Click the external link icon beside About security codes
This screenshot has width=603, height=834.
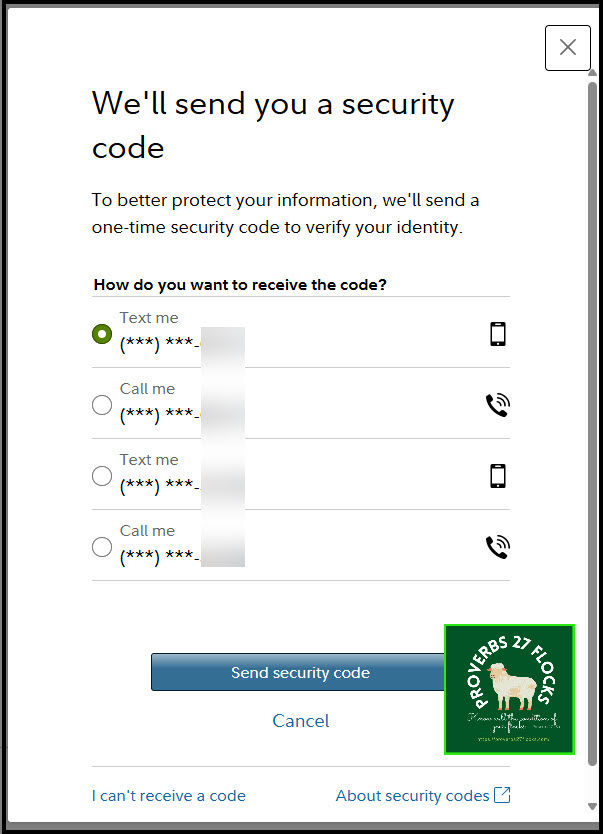coord(502,796)
